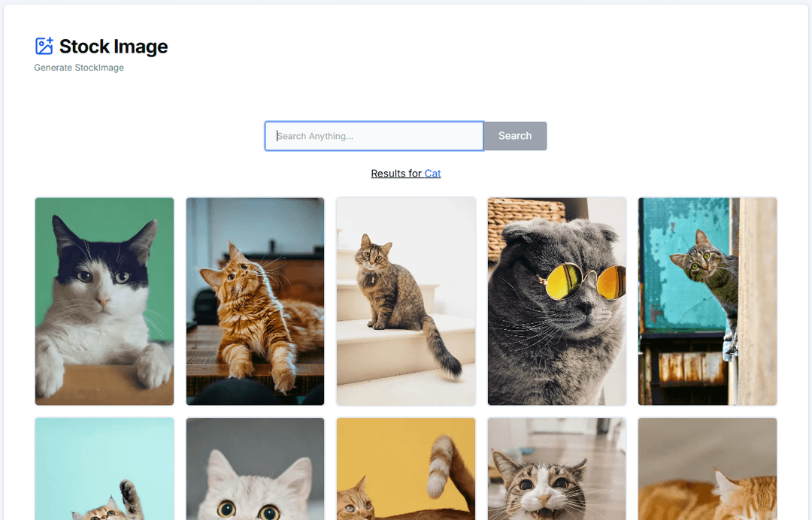This screenshot has height=520, width=812.
Task: Click the kitten's raised paw
Action: 129,494
